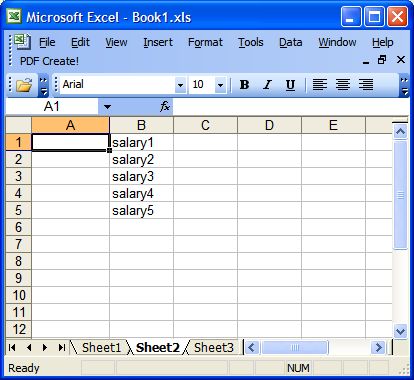The image size is (414, 380).
Task: Select column A header
Action: point(70,125)
